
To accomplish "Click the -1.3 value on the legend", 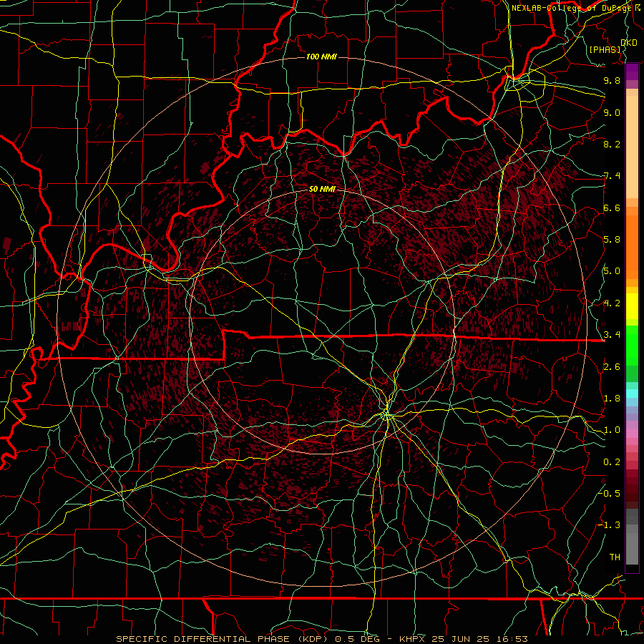I will [610, 525].
